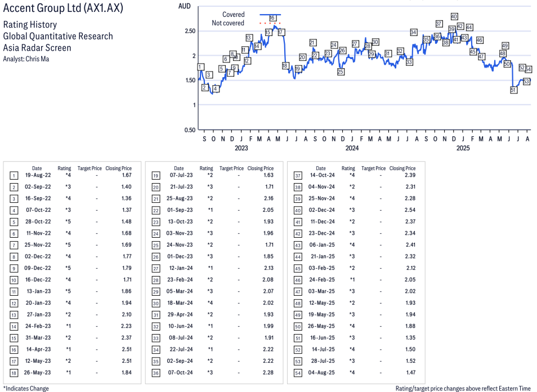
Task: Click the 19-Aug-22 date in the table
Action: [38, 175]
